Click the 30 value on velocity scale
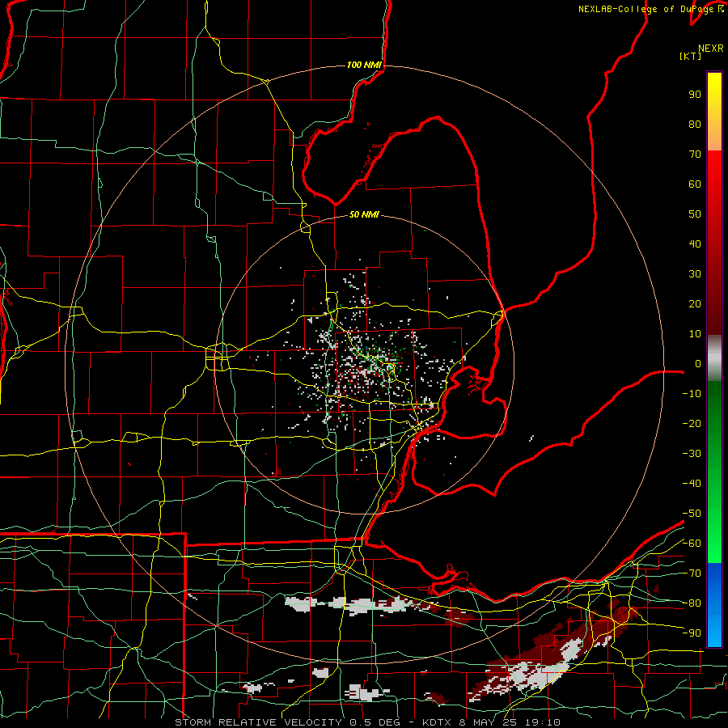Image resolution: width=728 pixels, height=728 pixels. pyautogui.click(x=695, y=274)
